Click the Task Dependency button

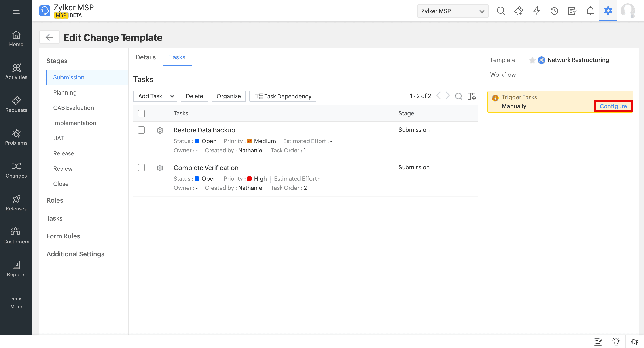click(283, 96)
